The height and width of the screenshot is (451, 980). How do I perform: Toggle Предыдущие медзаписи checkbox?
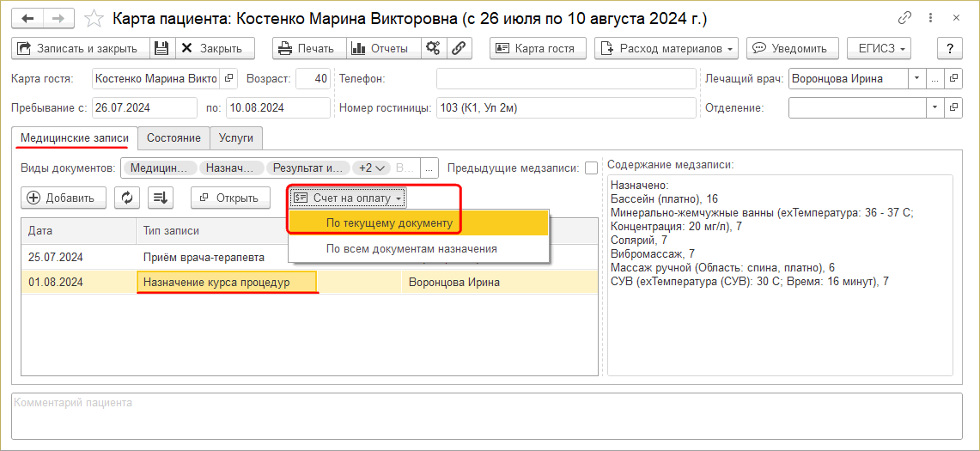point(591,168)
